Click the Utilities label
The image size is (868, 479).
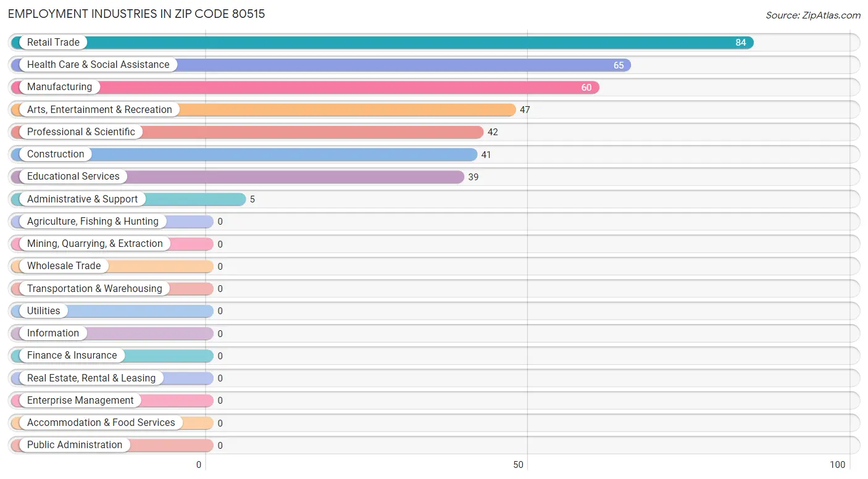(x=44, y=311)
